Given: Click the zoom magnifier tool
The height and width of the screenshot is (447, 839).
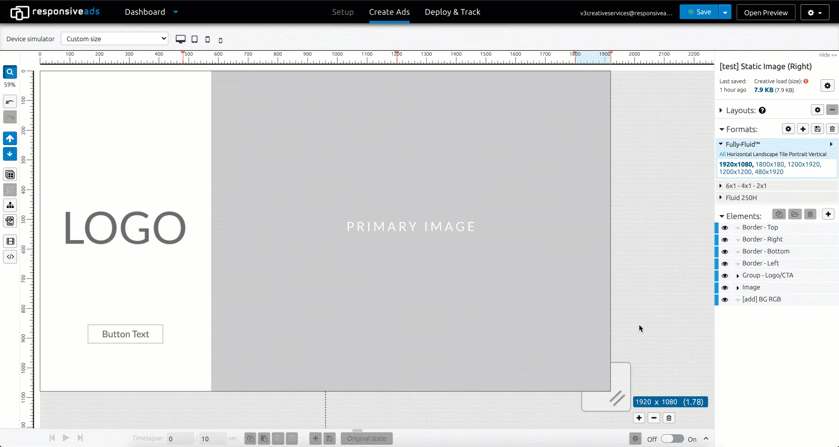Looking at the screenshot, I should point(10,72).
